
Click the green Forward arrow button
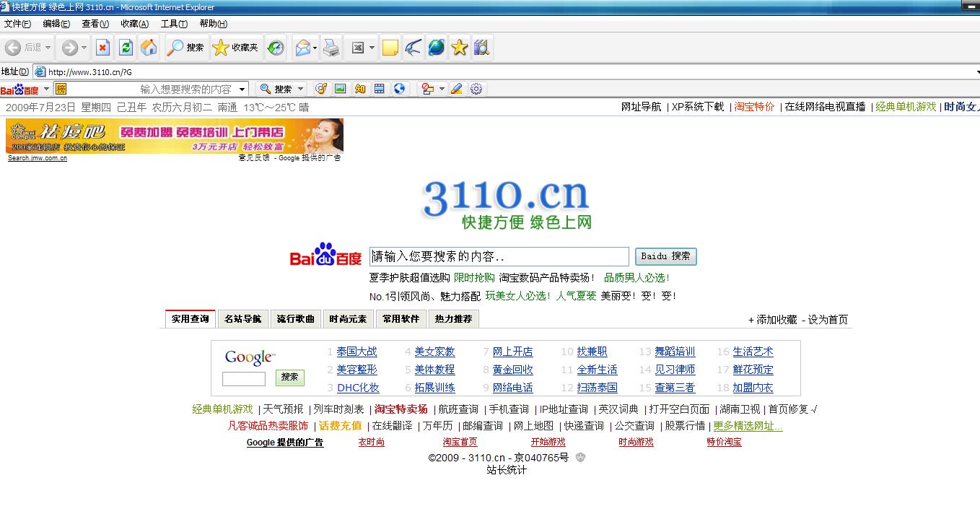click(69, 48)
